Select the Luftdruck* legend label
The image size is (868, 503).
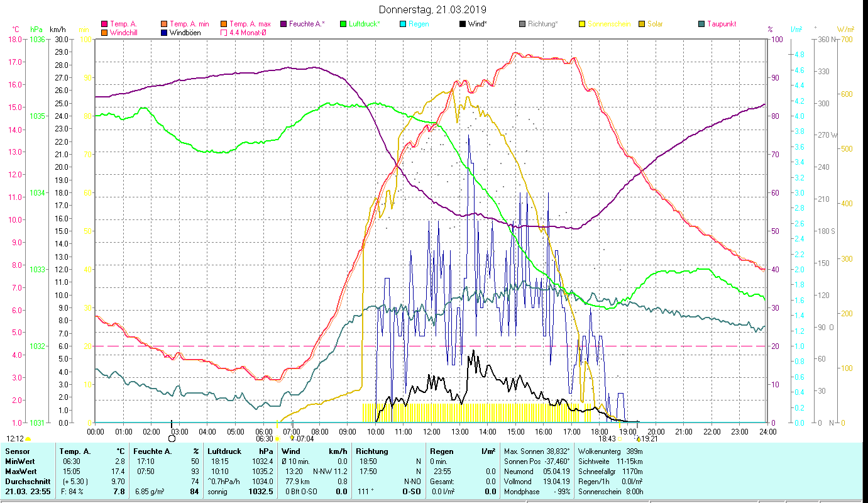[365, 24]
